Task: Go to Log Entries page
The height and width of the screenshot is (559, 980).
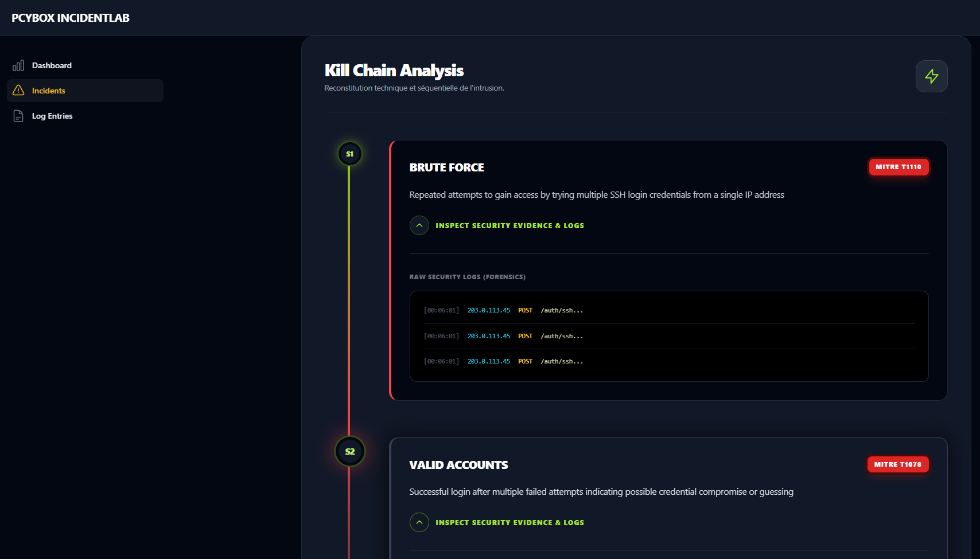Action: (x=85, y=116)
